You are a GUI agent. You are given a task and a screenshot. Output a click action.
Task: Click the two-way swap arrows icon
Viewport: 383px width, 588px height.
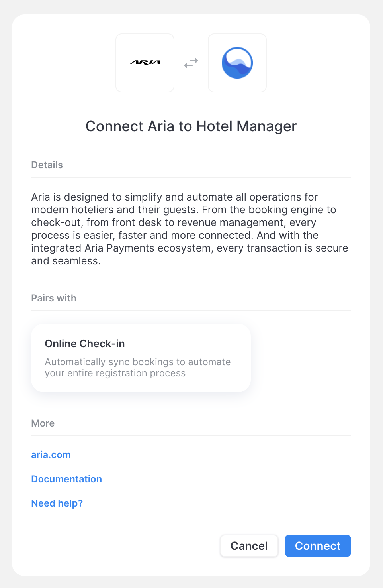coord(191,63)
